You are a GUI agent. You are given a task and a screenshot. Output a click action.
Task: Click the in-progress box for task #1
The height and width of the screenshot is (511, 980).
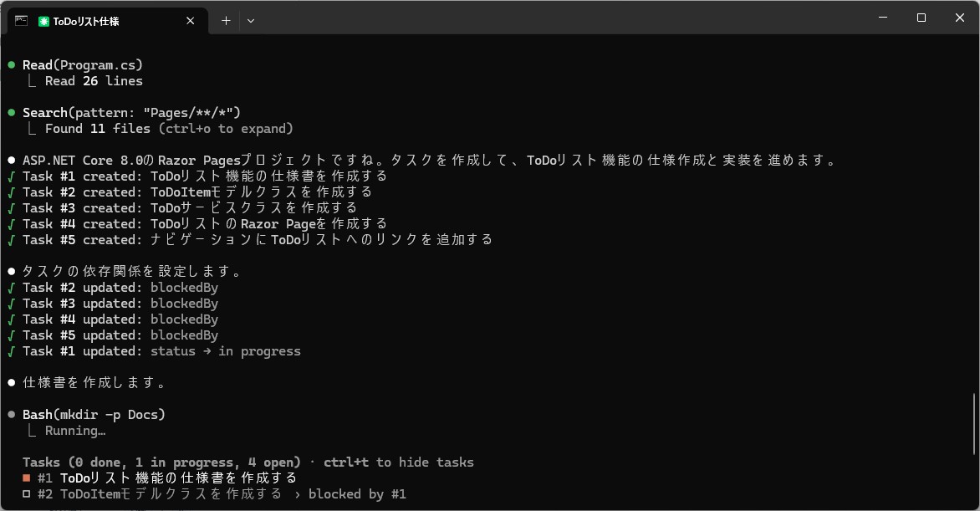pos(27,478)
